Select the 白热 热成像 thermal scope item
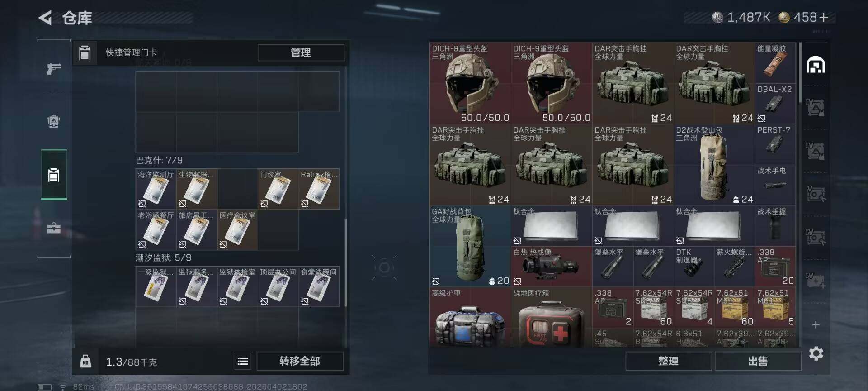Screen dimensions: 868x391 tap(552, 267)
